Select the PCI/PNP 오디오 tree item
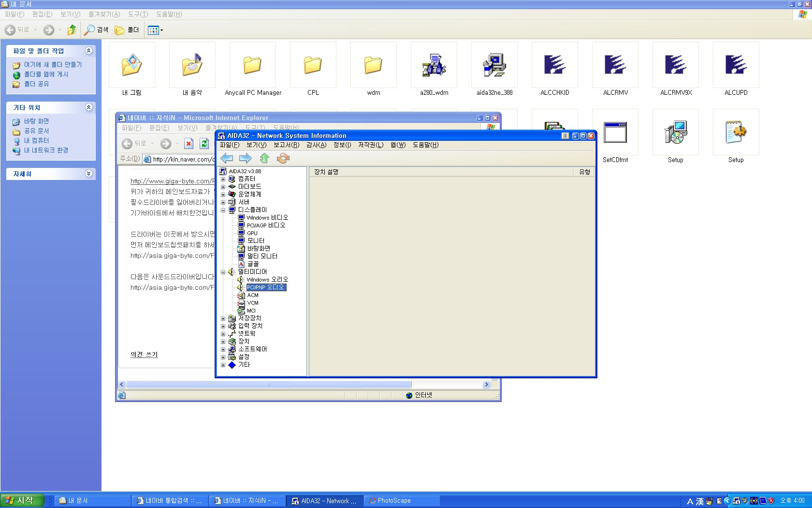Screen dimensions: 812x508 pos(266,287)
